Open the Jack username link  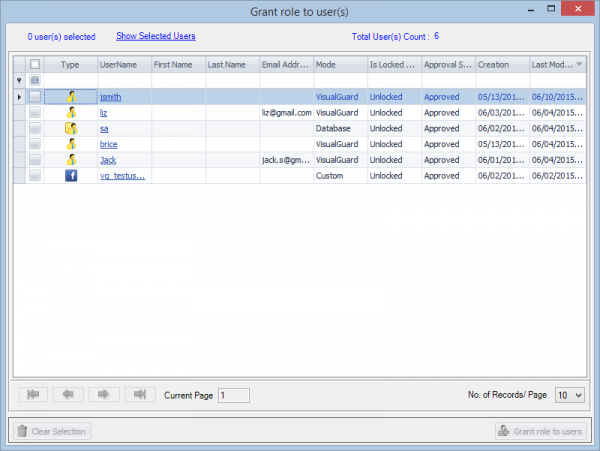click(108, 160)
